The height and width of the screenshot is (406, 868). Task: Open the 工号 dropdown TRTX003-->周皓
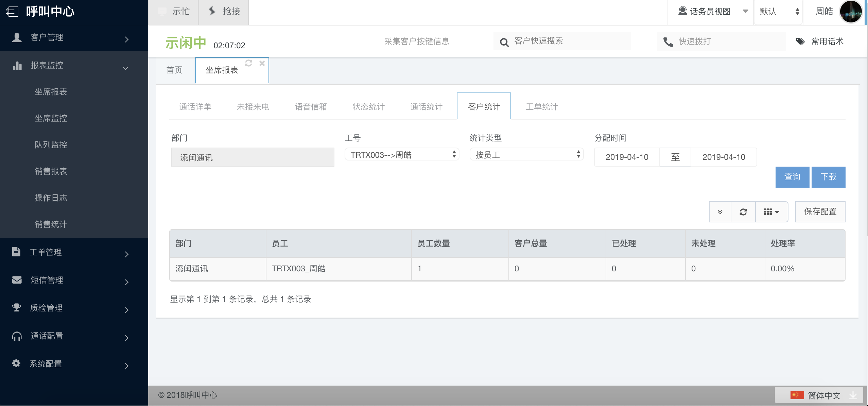click(x=402, y=155)
